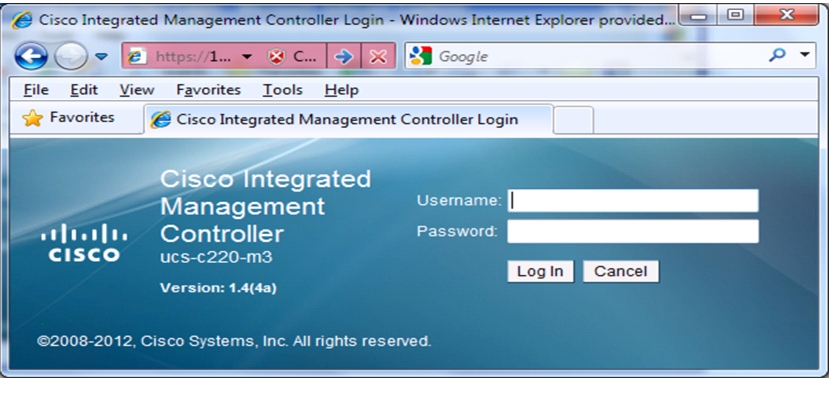Click the 'ucs-c220-m3' hostname text
Image resolution: width=831 pixels, height=405 pixels.
pos(216,258)
